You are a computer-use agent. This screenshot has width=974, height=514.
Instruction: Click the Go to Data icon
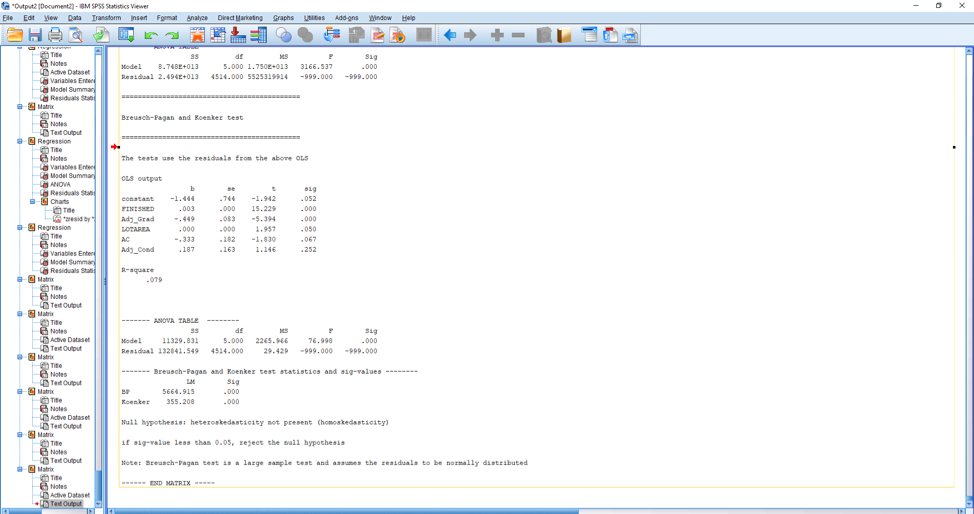198,35
